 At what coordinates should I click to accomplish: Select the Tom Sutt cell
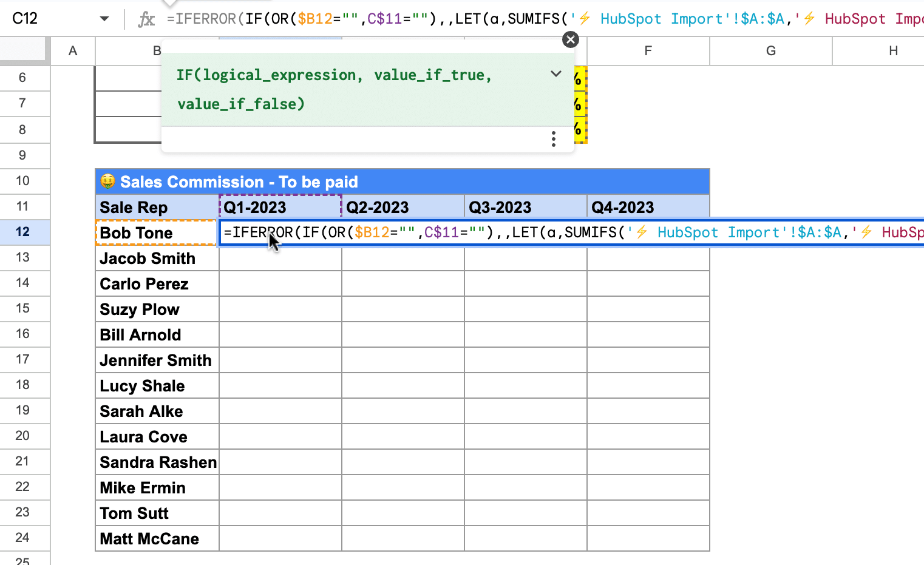157,513
